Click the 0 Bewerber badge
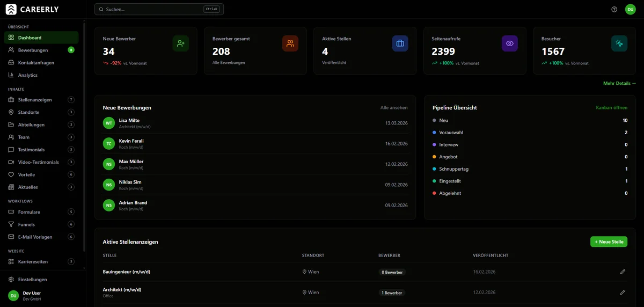644x307 pixels. click(x=392, y=272)
